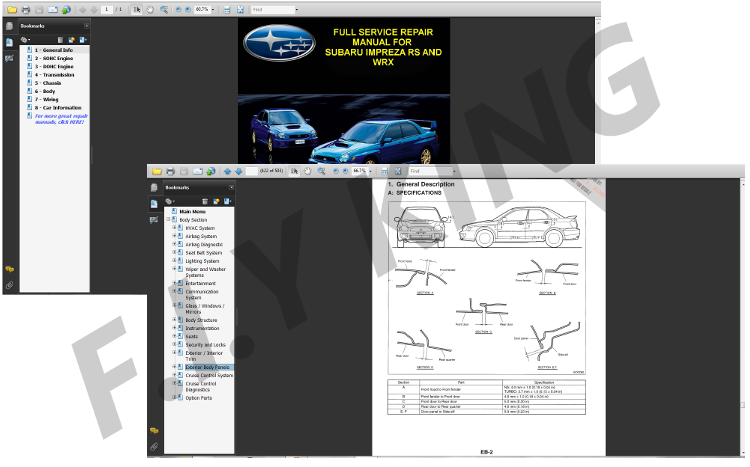
Task: Open Signatures panel icon in back window
Action: pos(9,58)
